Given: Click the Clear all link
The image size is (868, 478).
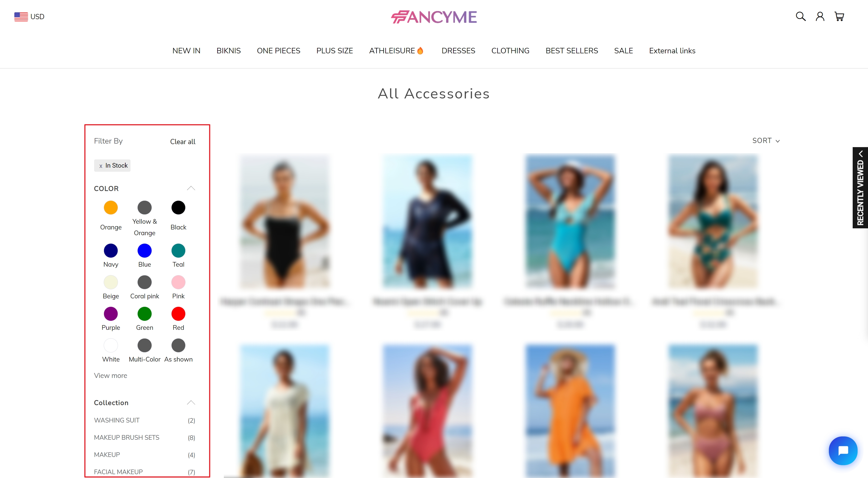Looking at the screenshot, I should [183, 141].
